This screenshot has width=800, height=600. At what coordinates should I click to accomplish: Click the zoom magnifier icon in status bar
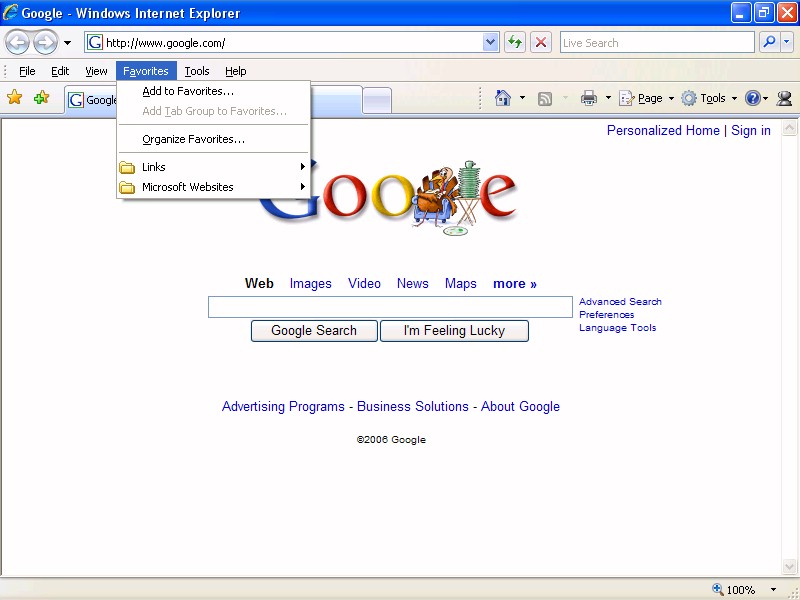coord(718,589)
